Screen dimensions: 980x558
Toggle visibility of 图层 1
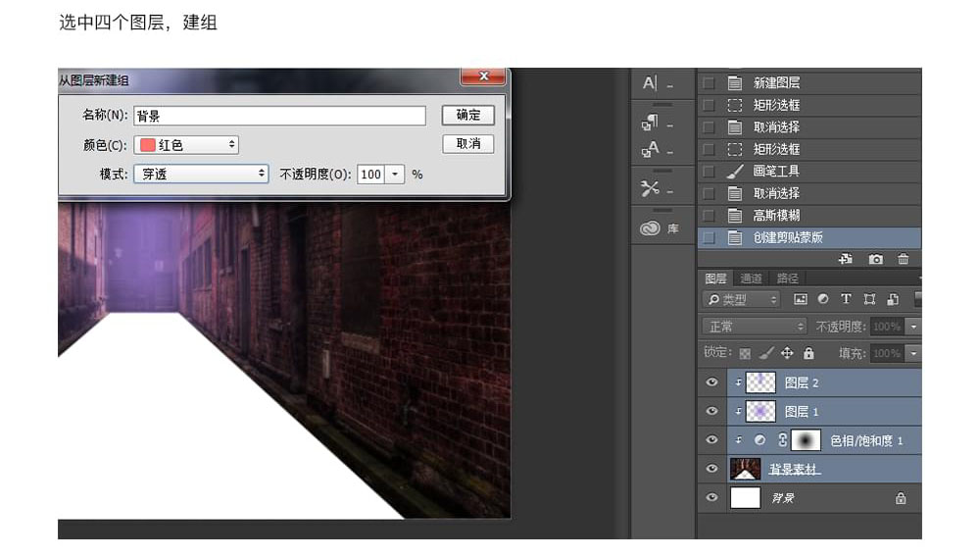coord(711,412)
